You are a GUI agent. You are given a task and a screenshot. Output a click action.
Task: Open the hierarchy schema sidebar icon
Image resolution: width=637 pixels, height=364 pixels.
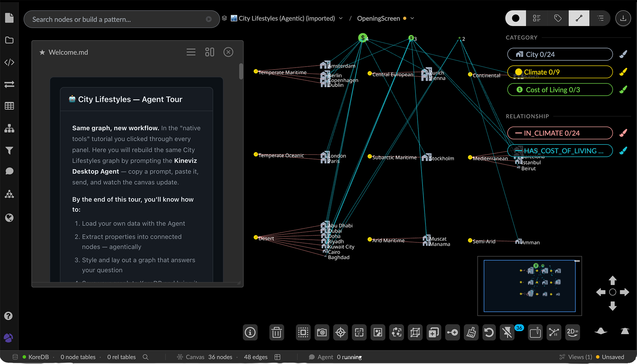[x=9, y=128]
